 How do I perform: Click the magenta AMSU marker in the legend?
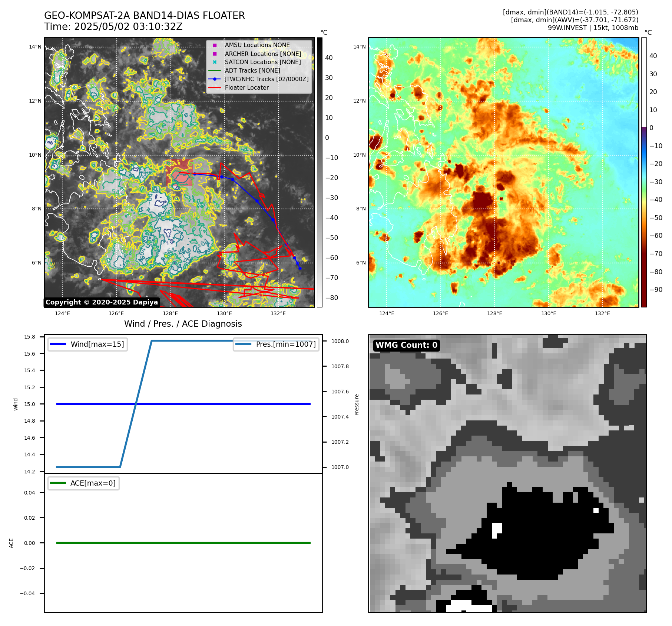pyautogui.click(x=215, y=45)
